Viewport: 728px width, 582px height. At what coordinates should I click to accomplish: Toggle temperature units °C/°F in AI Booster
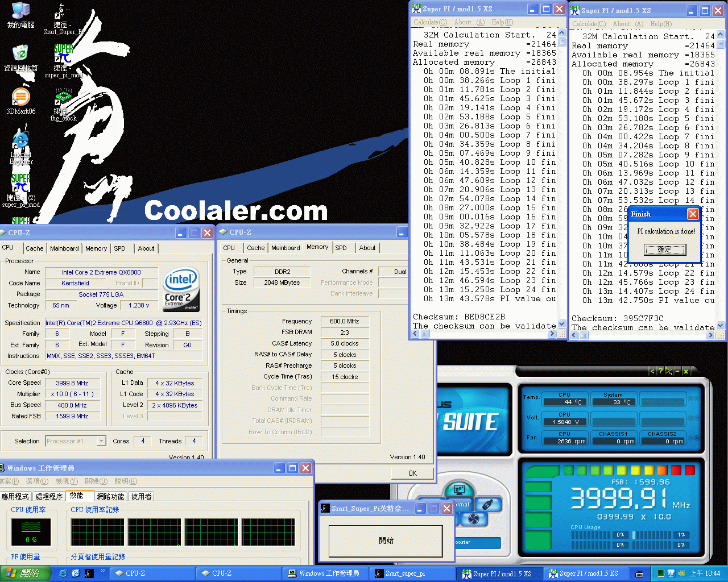[x=668, y=371]
